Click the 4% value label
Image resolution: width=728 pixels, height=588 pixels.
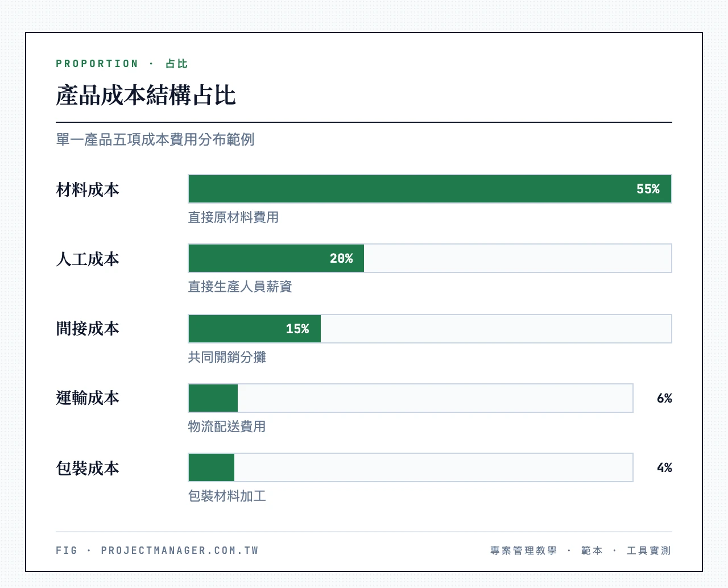click(664, 467)
